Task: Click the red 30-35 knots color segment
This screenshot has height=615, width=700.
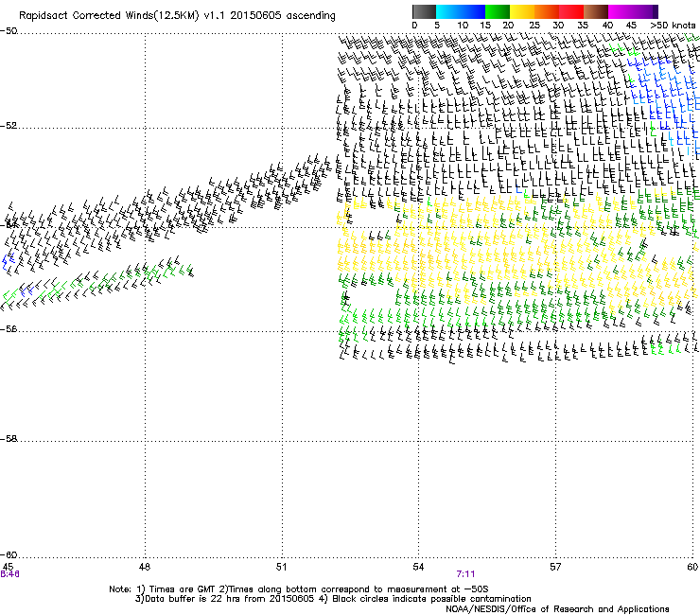Action: pos(571,11)
